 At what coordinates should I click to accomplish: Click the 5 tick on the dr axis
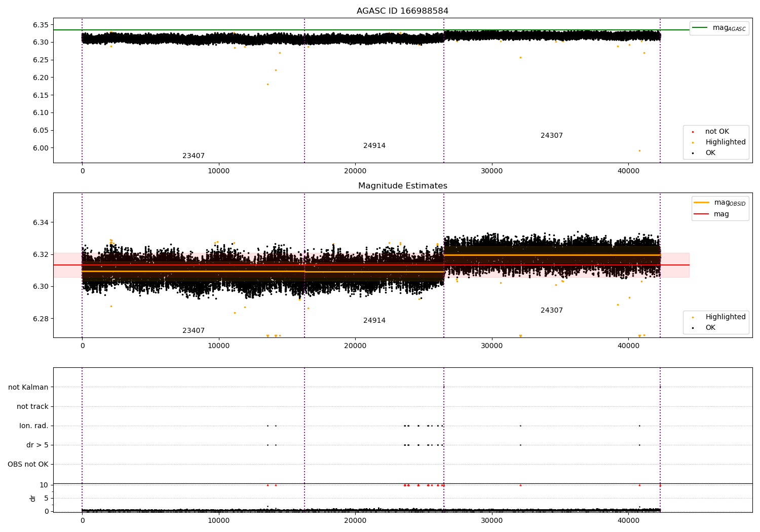pyautogui.click(x=46, y=499)
